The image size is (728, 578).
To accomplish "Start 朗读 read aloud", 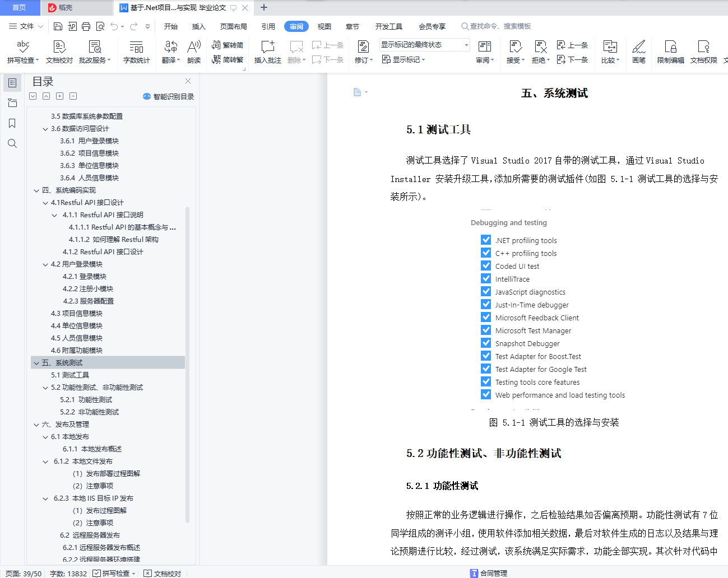I will click(194, 52).
